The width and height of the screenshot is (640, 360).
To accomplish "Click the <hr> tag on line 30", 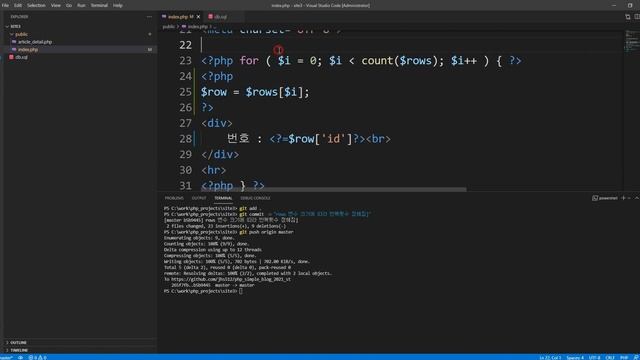I will point(213,170).
